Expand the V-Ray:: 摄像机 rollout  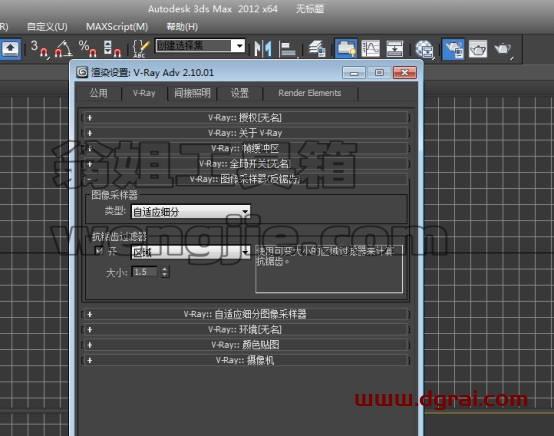pos(246,360)
